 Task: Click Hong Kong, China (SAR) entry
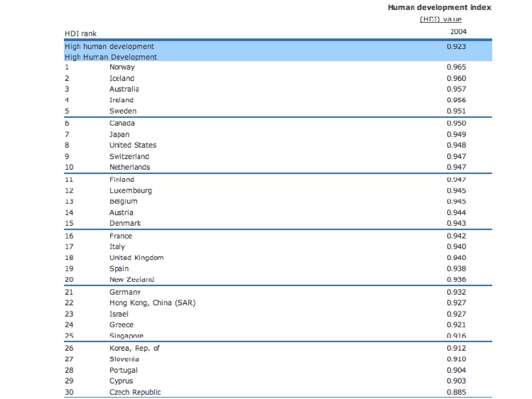pos(152,303)
